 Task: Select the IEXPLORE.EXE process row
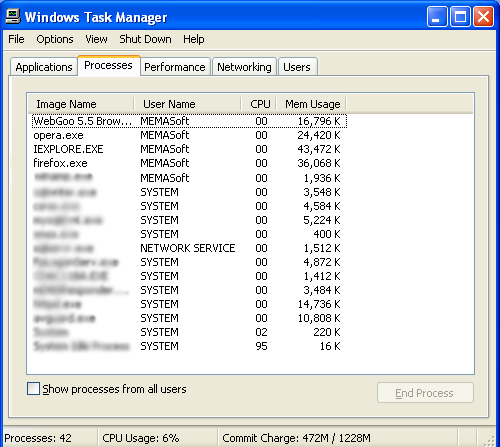[189, 149]
